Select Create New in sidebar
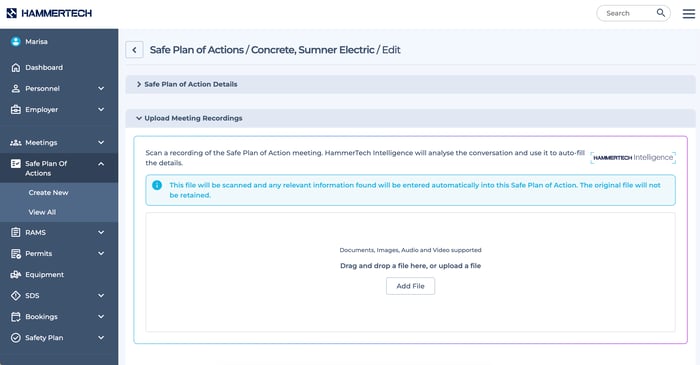700x365 pixels. (48, 192)
